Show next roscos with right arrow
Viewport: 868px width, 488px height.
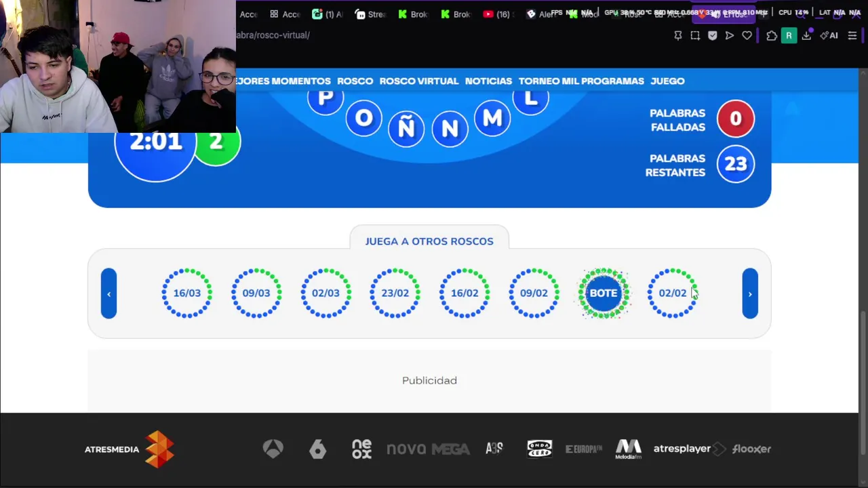[x=750, y=293]
